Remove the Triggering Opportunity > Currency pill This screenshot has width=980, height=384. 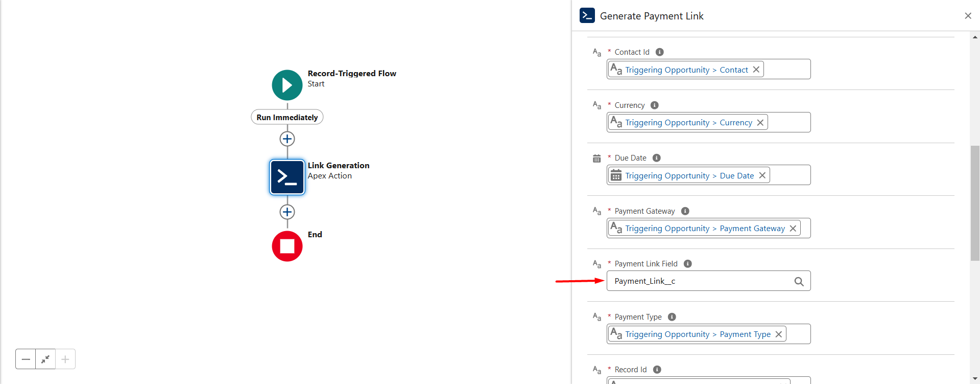(760, 123)
